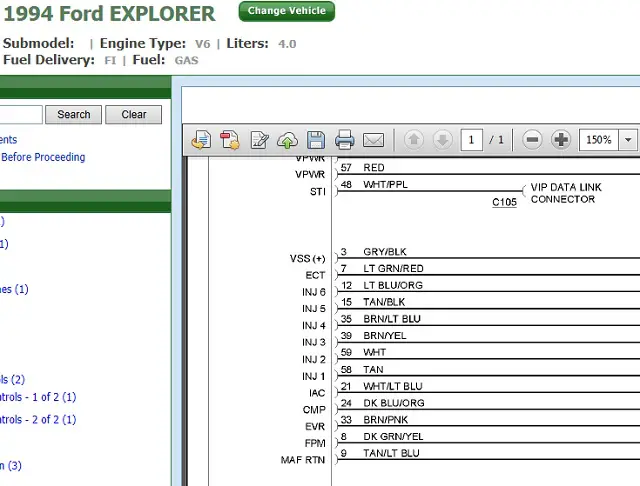Go to previous page arrow
This screenshot has width=640, height=486.
tap(413, 140)
